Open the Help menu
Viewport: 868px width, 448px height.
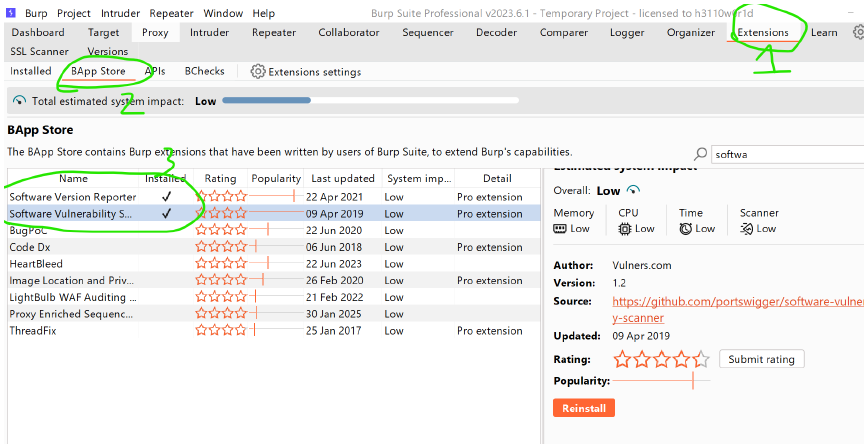pos(264,13)
